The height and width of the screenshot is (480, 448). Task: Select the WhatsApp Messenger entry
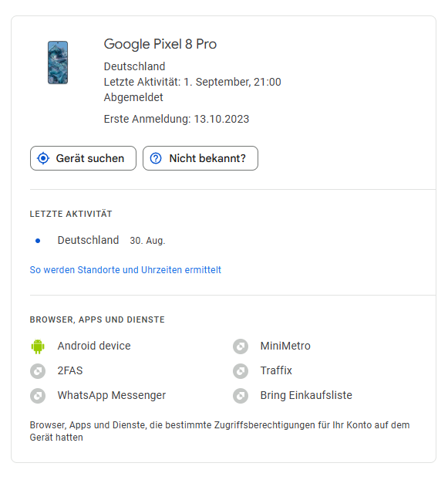[98, 395]
